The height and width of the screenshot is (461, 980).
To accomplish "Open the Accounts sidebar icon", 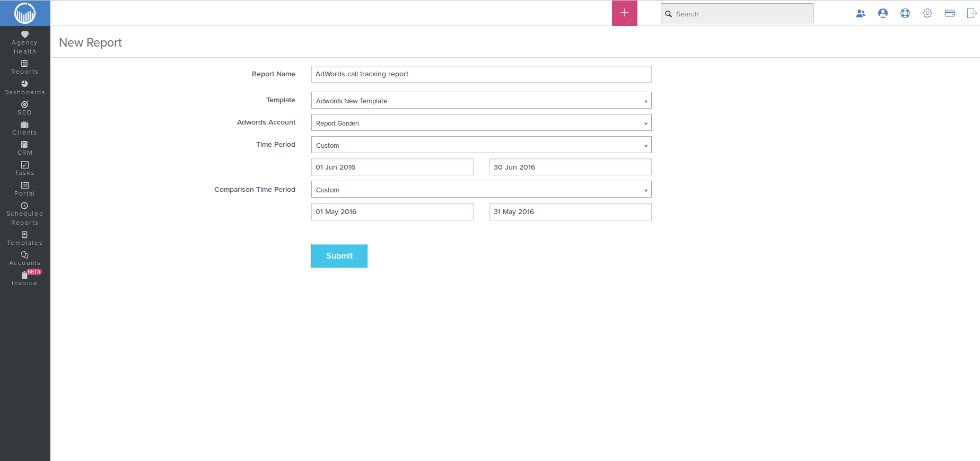I will pyautogui.click(x=24, y=255).
